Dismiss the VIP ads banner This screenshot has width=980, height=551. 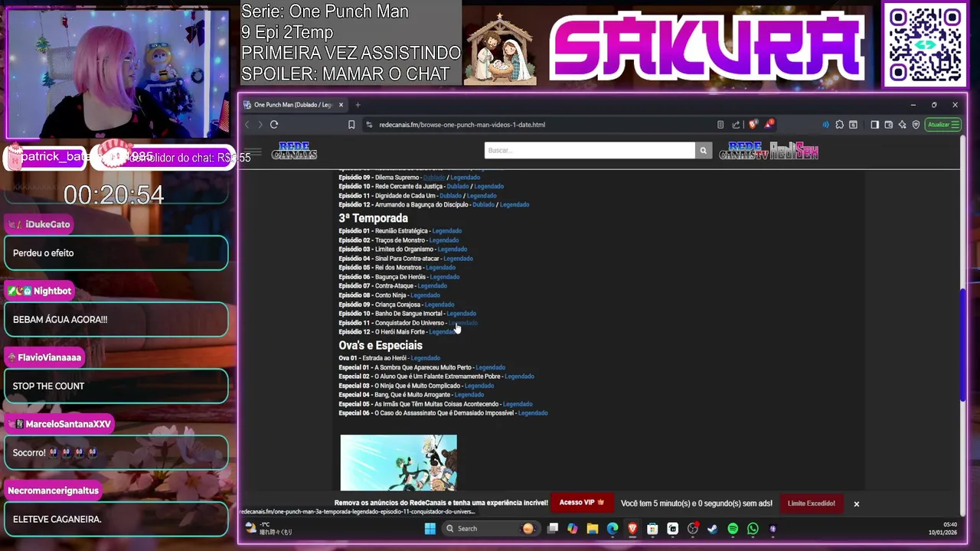856,504
